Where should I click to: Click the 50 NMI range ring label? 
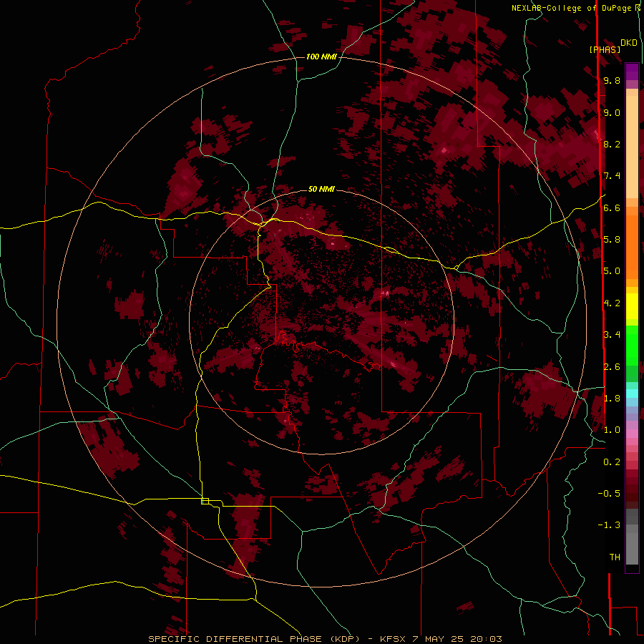point(321,189)
